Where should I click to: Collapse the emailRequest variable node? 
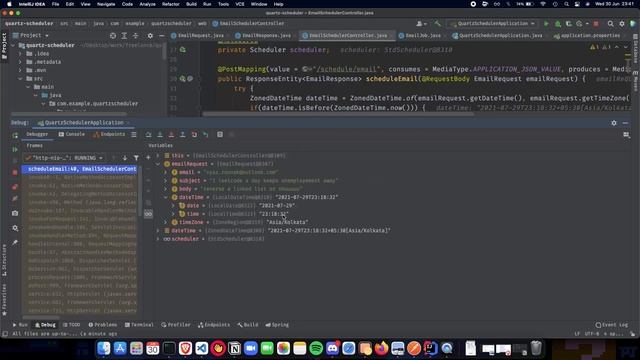158,164
